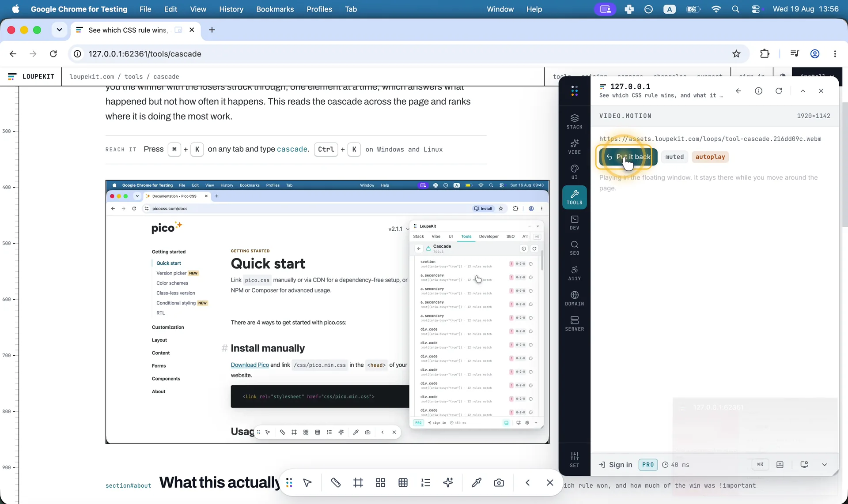Viewport: 848px width, 504px height.
Task: Go back with the panel's left arrow
Action: tap(738, 91)
